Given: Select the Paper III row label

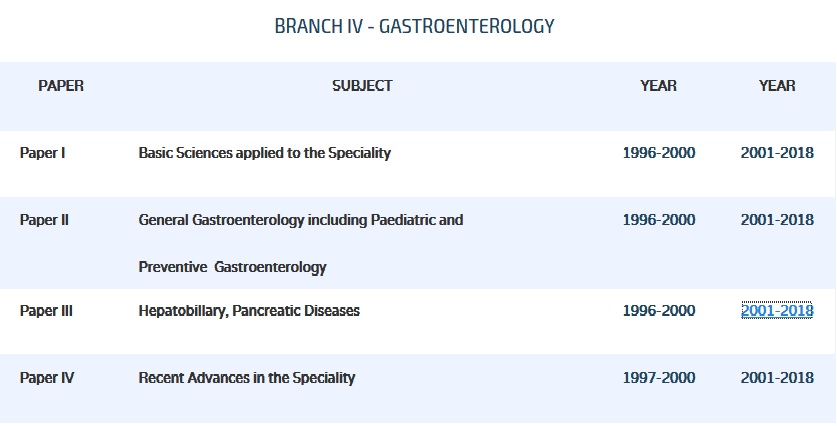Looking at the screenshot, I should click(x=46, y=311).
